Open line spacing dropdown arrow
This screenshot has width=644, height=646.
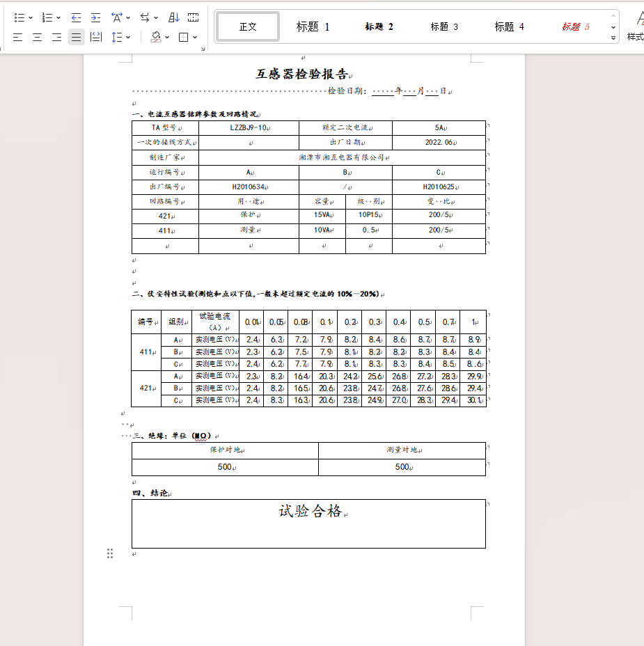(128, 38)
